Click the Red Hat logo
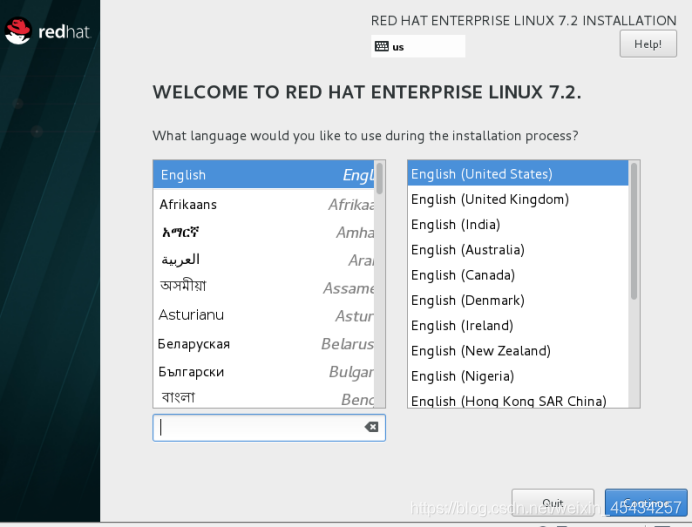The height and width of the screenshot is (527, 692). 47,31
